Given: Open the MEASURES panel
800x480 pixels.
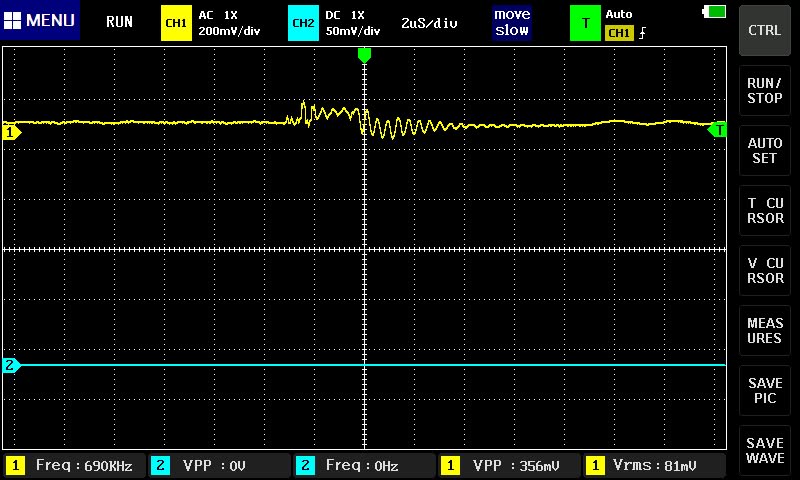Looking at the screenshot, I should (x=765, y=331).
